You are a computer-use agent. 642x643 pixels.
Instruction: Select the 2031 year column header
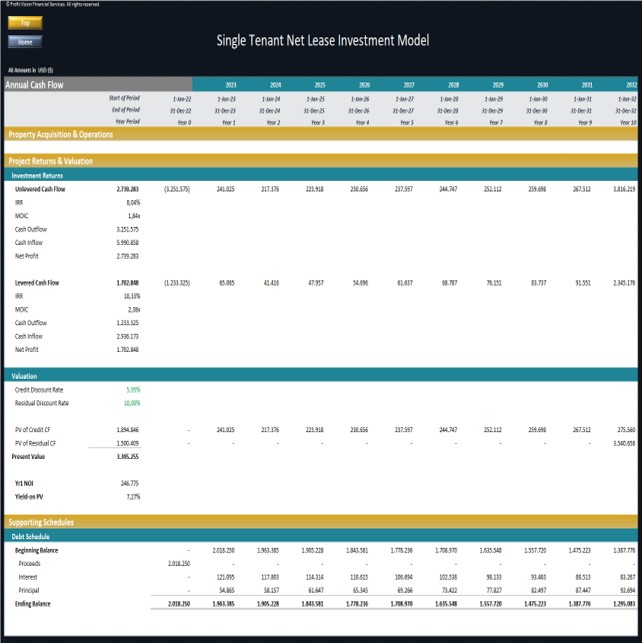(x=587, y=85)
